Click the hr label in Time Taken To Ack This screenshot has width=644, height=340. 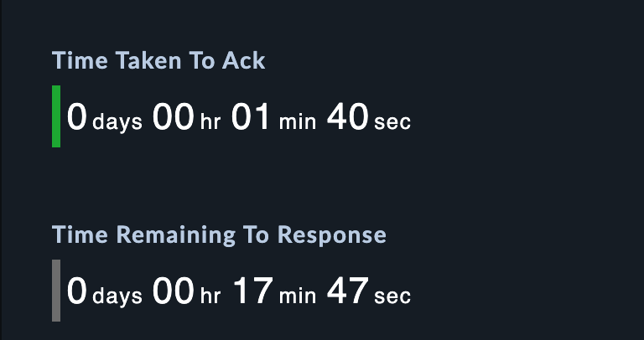[209, 121]
